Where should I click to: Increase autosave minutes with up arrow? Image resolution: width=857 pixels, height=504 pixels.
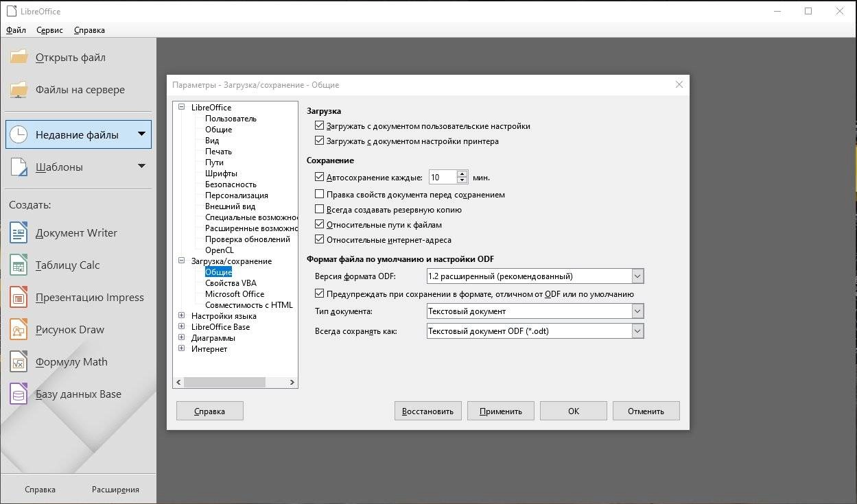pos(462,173)
